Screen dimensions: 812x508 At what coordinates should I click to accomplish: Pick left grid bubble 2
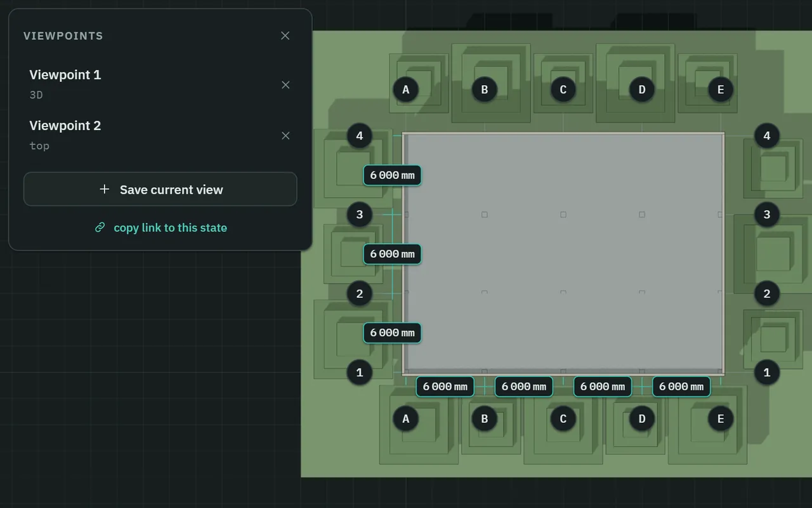[x=360, y=293]
